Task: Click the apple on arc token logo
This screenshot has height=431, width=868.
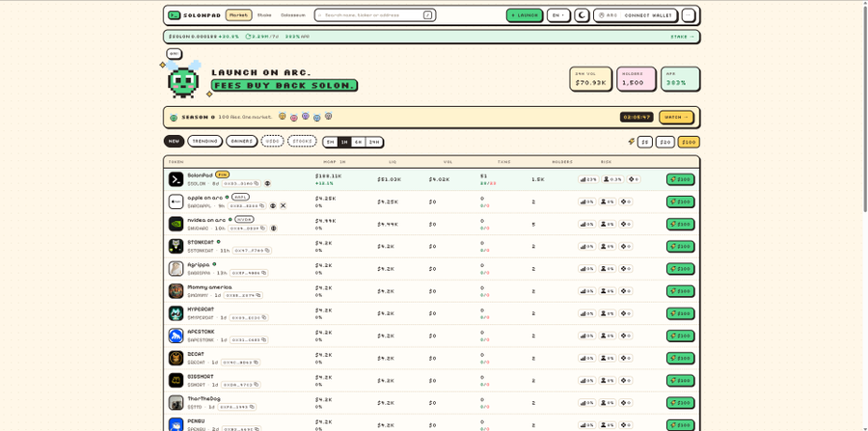Action: pyautogui.click(x=176, y=202)
